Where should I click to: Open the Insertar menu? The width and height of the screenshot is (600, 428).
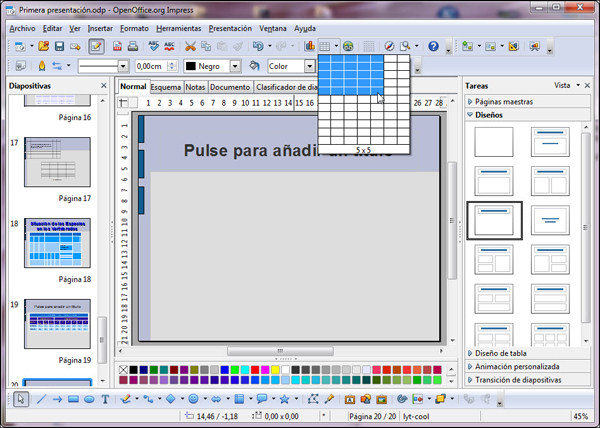100,29
